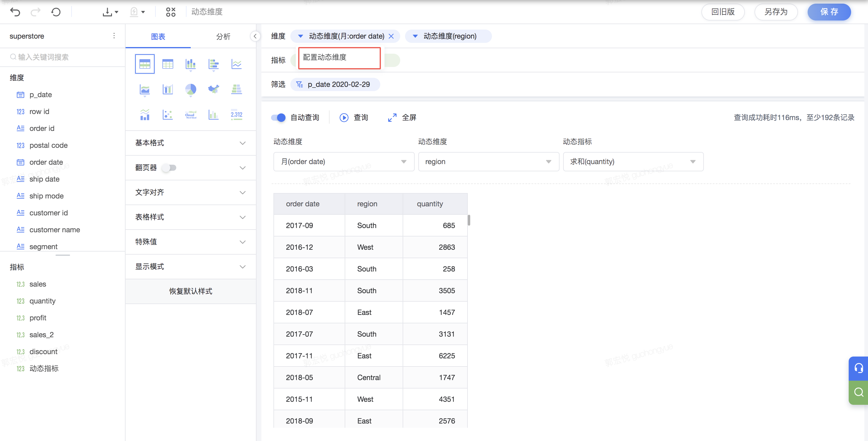The width and height of the screenshot is (868, 441).
Task: Click the 保存 save button
Action: pyautogui.click(x=829, y=12)
